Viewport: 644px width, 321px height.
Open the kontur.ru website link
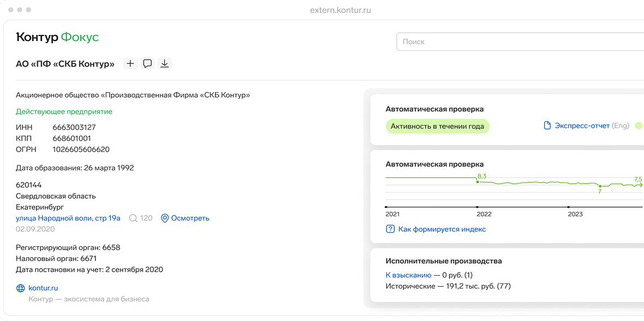(x=43, y=288)
